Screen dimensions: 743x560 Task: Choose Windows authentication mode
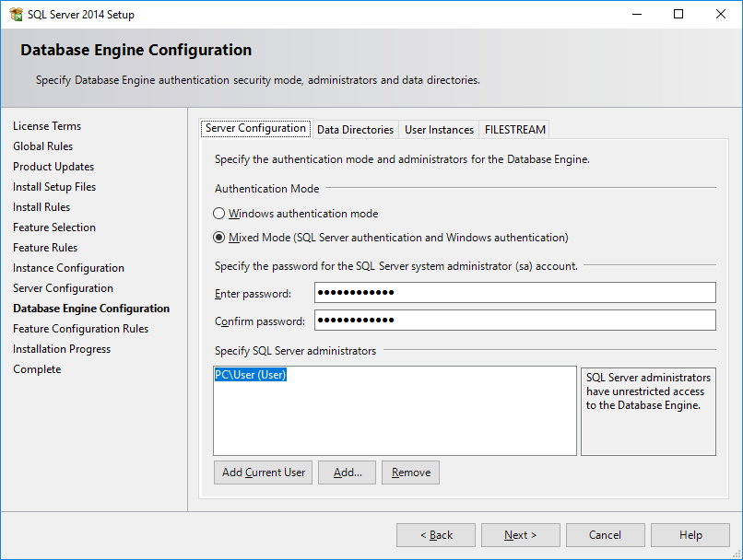(218, 214)
